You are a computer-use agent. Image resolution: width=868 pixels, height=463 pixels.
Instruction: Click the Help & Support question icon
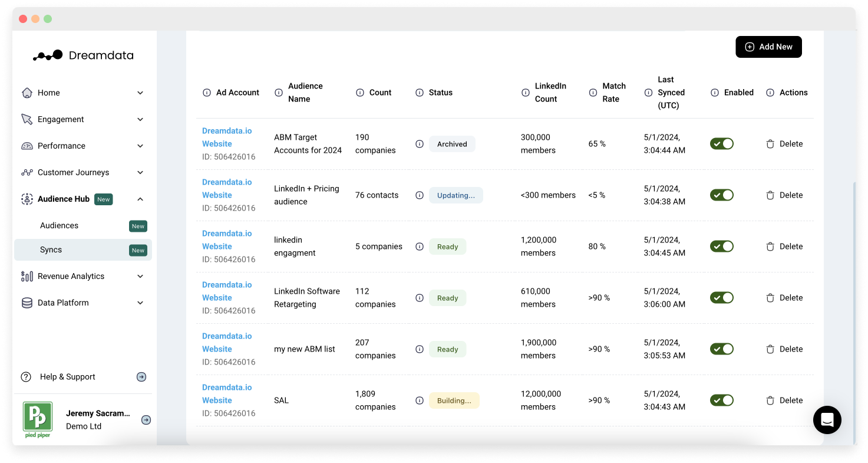coord(26,377)
